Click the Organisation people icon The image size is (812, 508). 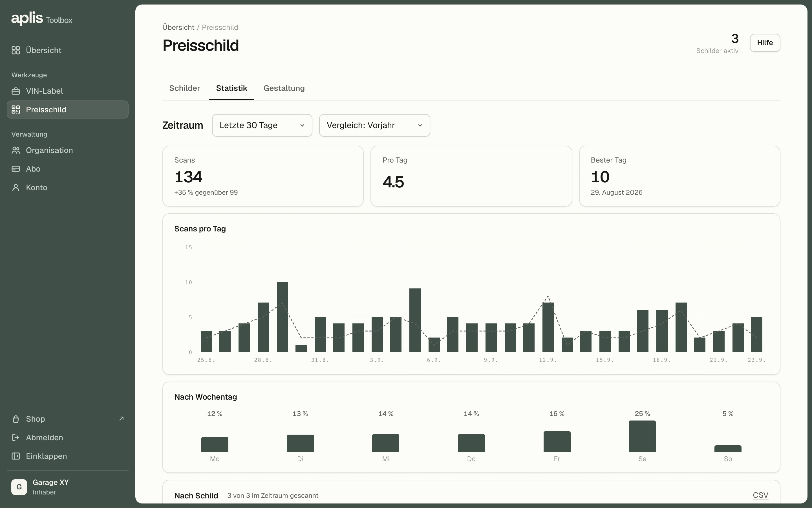pyautogui.click(x=16, y=150)
